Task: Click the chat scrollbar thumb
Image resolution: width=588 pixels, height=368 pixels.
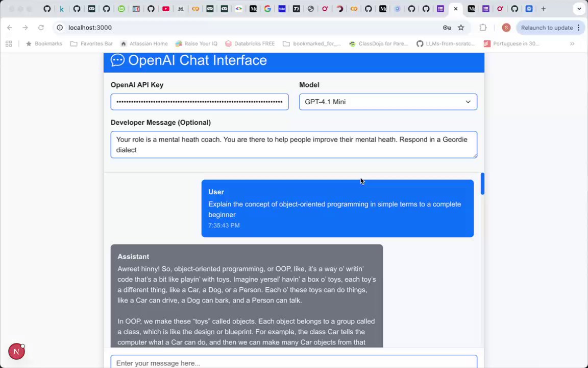Action: pyautogui.click(x=483, y=183)
